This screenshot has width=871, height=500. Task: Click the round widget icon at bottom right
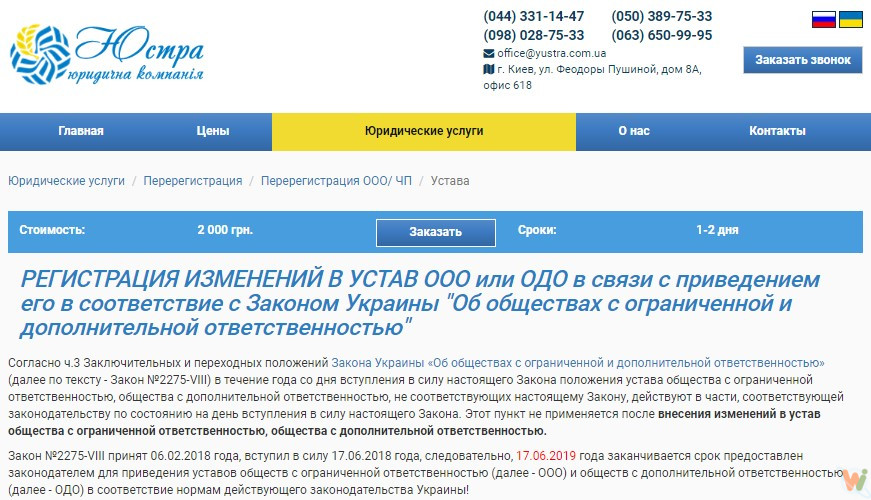(853, 480)
